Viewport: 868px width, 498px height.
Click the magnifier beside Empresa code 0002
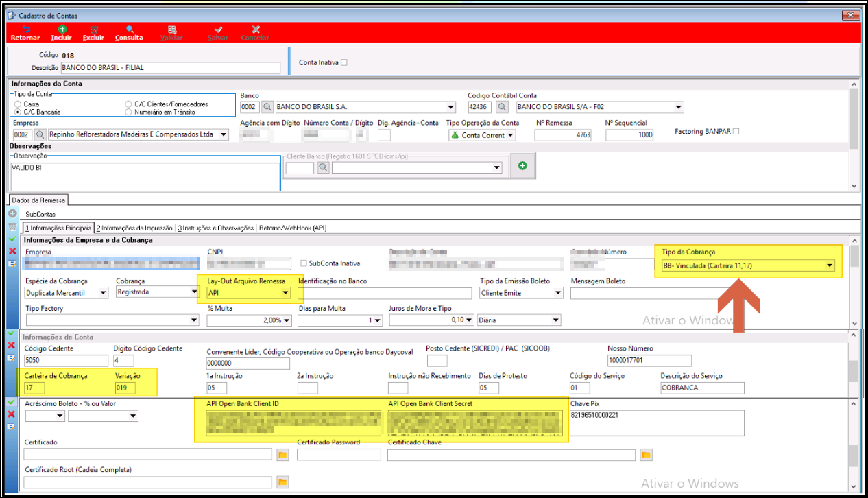[40, 134]
